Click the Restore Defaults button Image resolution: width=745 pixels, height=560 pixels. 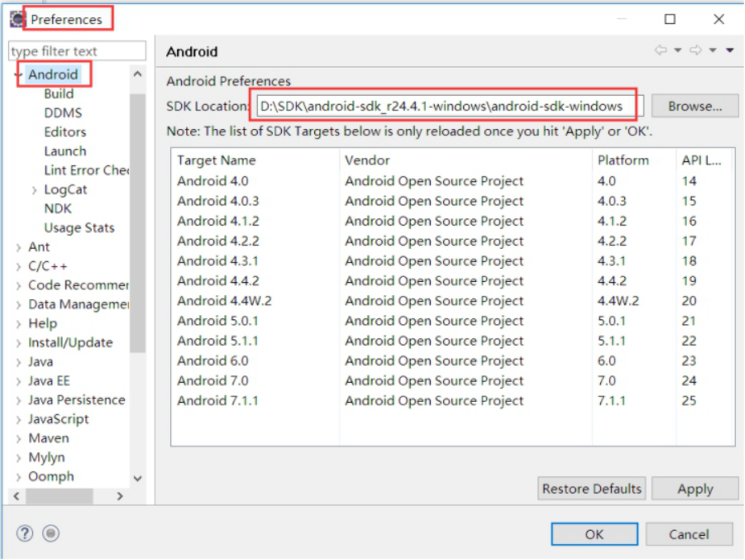pos(591,488)
